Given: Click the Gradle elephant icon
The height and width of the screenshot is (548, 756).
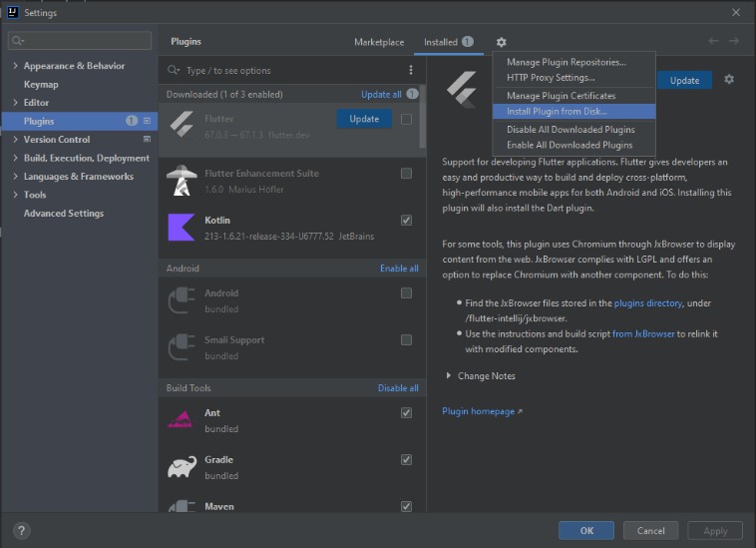Looking at the screenshot, I should (x=183, y=466).
